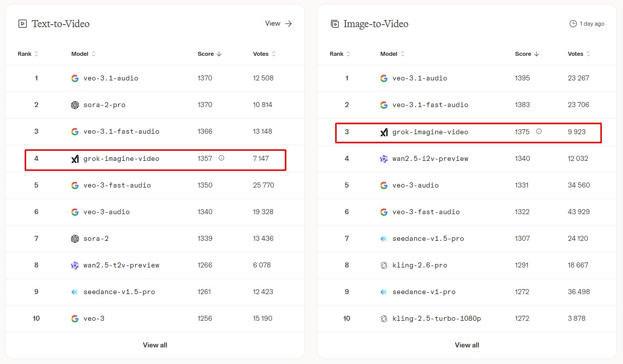Click the logo beside wan2.5-i2v-preview

tap(384, 159)
